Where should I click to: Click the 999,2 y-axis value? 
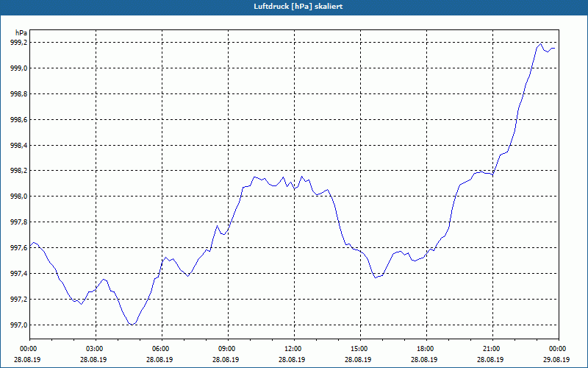click(18, 43)
